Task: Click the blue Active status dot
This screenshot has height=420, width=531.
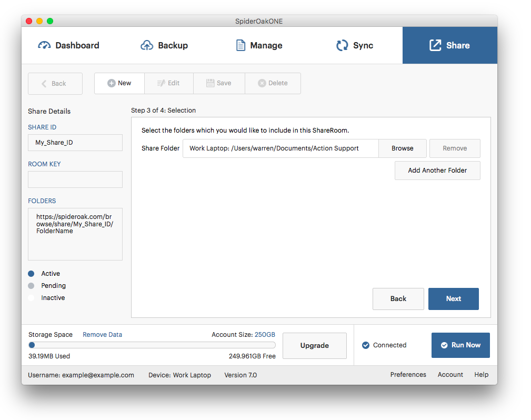Action: click(31, 274)
